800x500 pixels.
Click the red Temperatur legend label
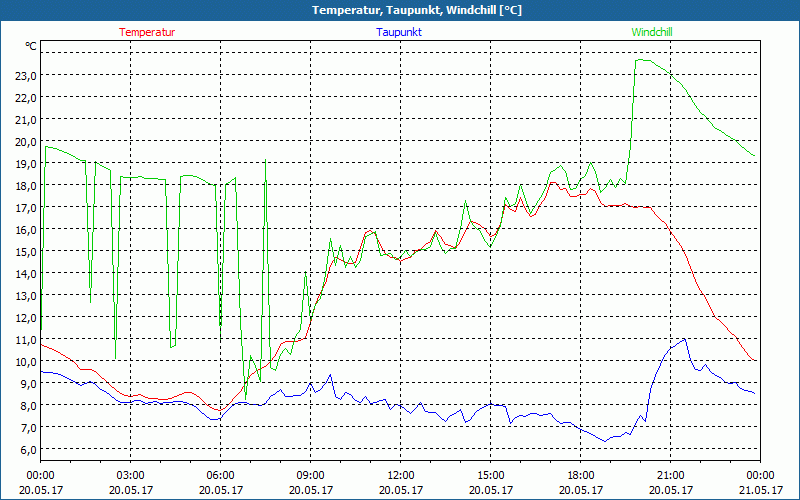[147, 32]
